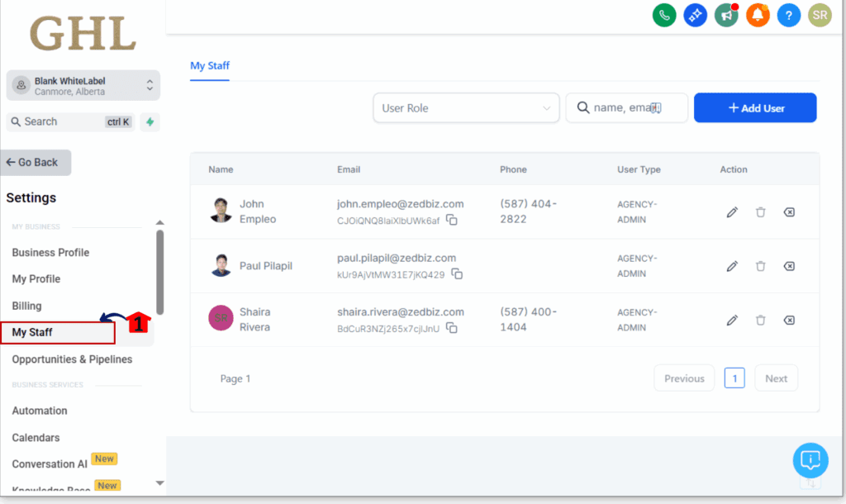Viewport: 846px width, 504px height.
Task: Click the Action column header
Action: coord(734,169)
